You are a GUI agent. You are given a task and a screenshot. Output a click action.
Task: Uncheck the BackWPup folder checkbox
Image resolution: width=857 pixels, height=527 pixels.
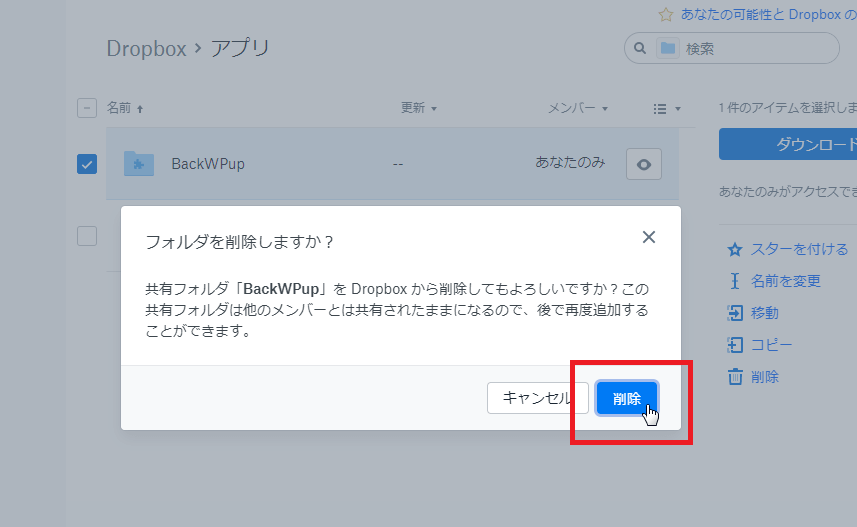click(x=87, y=164)
